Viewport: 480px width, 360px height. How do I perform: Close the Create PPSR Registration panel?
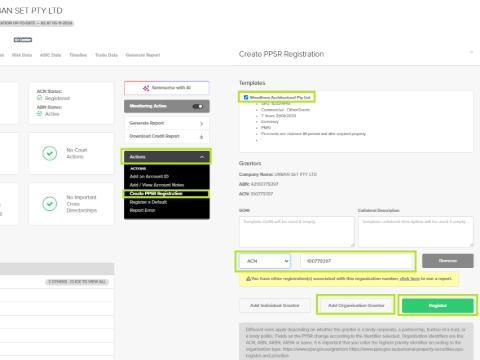[x=472, y=52]
